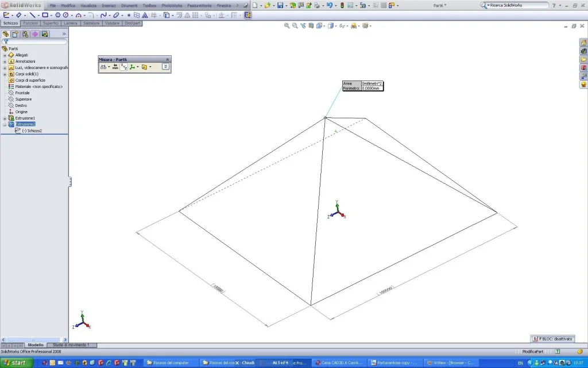Select Materiale <non specificato> item
The height and width of the screenshot is (368, 588).
pos(38,86)
